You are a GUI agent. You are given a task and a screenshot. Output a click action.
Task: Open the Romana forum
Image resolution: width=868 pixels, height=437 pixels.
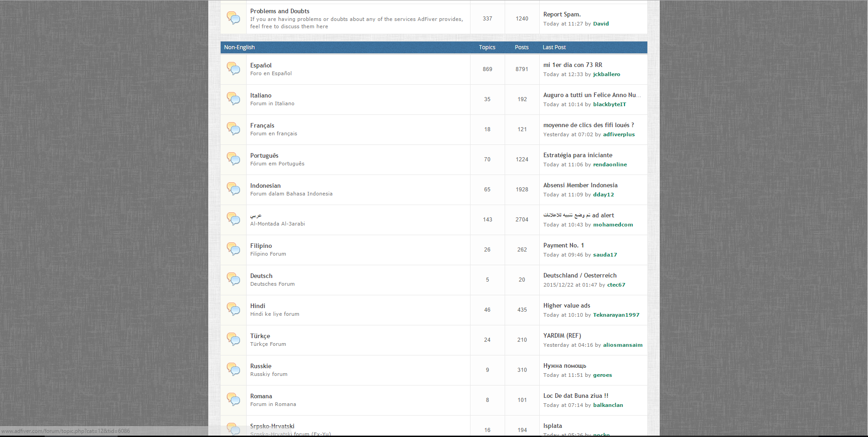[x=261, y=396]
